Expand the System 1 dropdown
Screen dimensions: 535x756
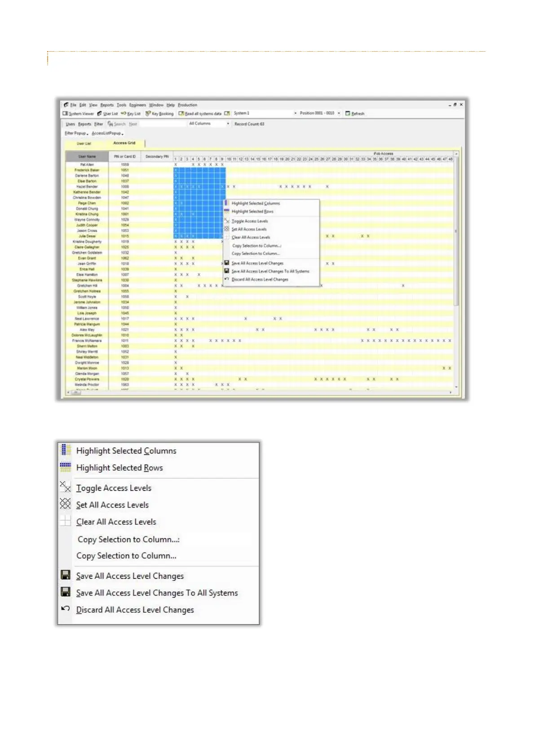coord(295,113)
